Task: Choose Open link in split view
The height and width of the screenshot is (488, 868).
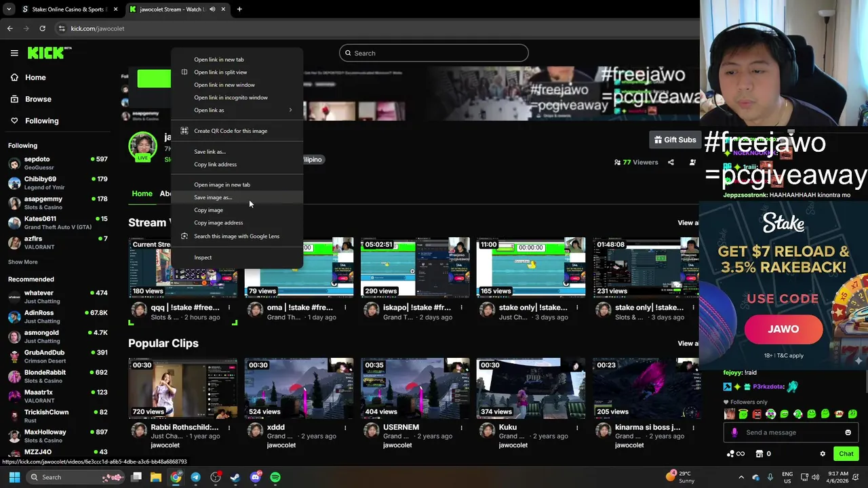Action: [237, 72]
